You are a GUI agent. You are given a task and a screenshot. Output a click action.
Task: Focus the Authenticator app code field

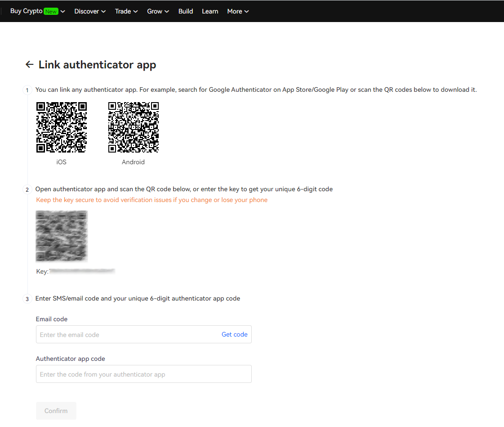144,374
